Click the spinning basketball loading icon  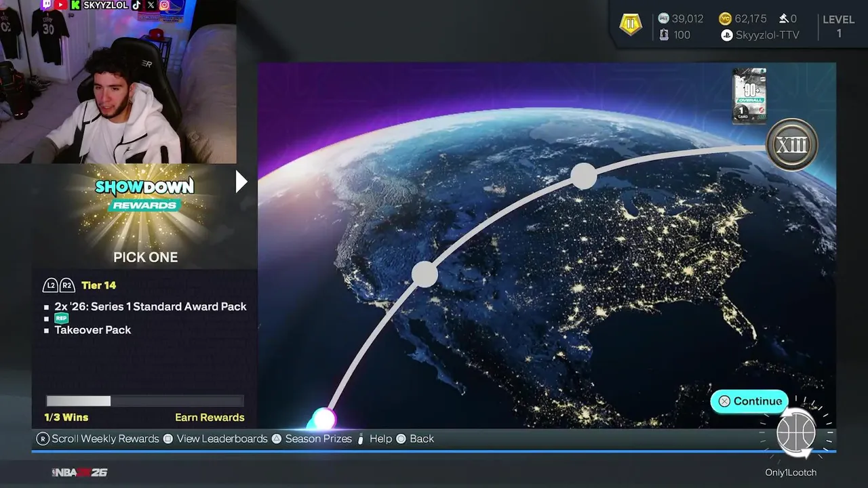(x=796, y=432)
